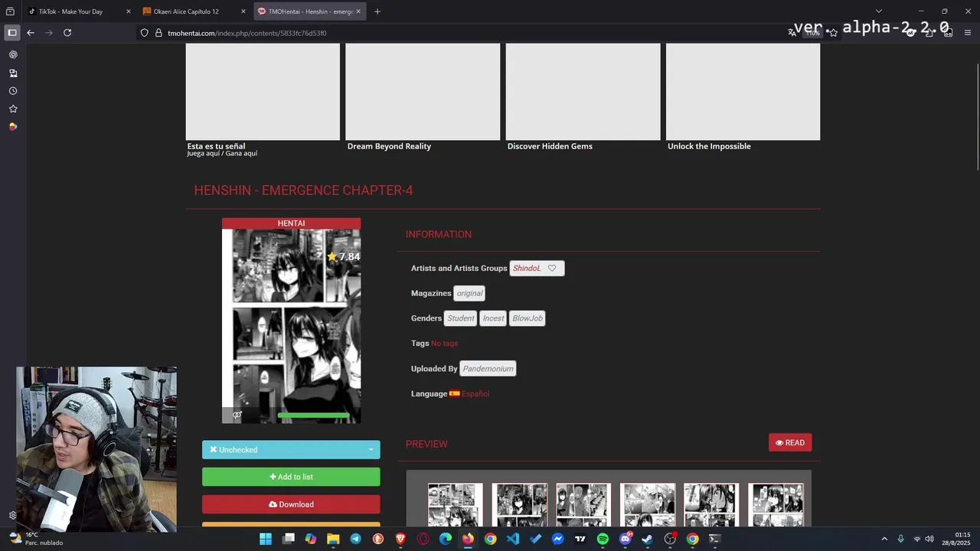Image resolution: width=980 pixels, height=551 pixels.
Task: Open the Pandemonium uploader link
Action: coord(488,369)
